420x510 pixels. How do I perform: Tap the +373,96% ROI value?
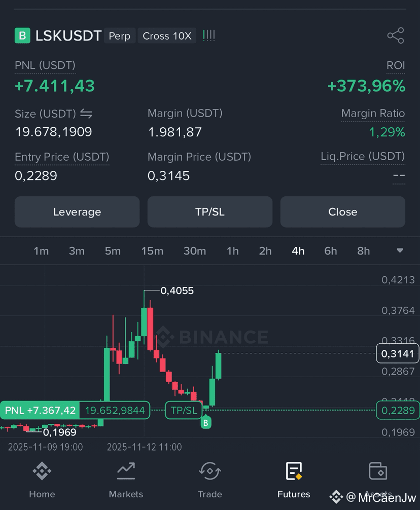(x=366, y=86)
